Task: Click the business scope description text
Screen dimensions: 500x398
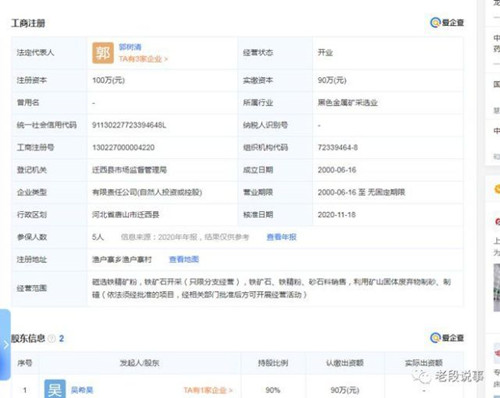Action: click(271, 288)
